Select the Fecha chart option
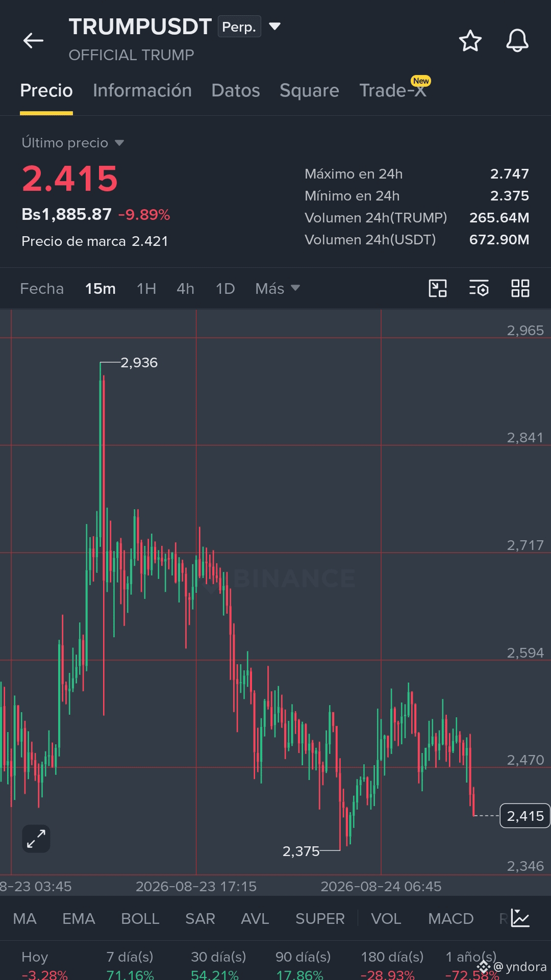 (x=42, y=289)
